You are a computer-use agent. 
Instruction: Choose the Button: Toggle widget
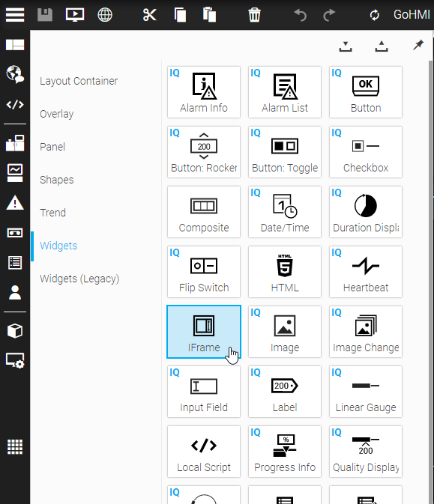click(285, 152)
